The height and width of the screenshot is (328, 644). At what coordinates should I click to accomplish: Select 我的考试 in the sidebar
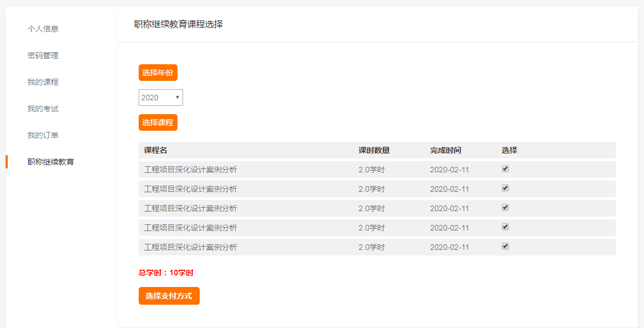pyautogui.click(x=43, y=109)
